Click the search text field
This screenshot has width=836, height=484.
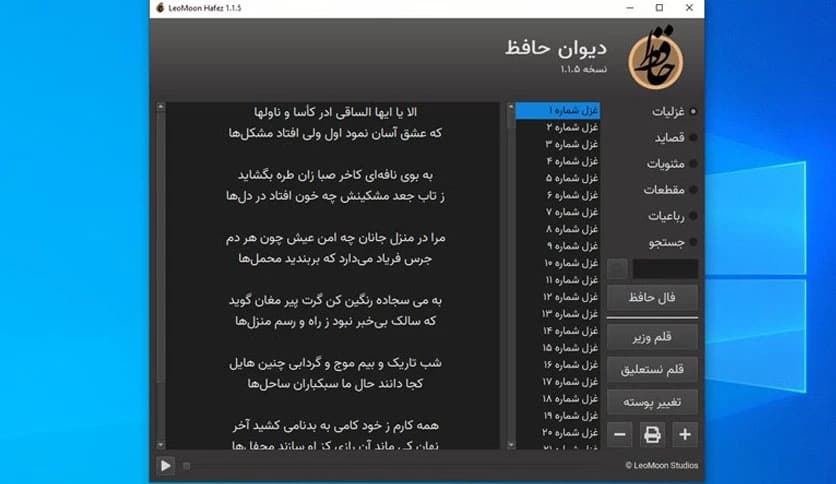click(x=665, y=269)
